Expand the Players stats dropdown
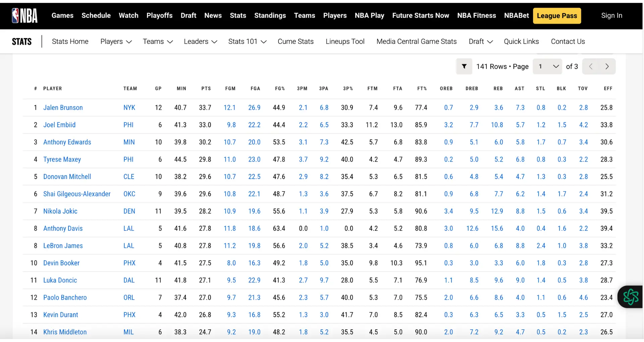 click(116, 42)
